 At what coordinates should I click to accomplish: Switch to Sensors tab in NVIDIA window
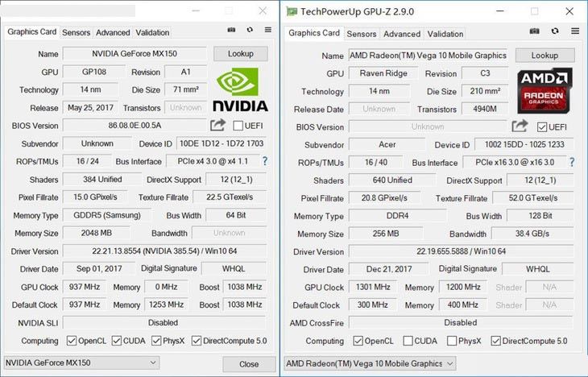77,33
